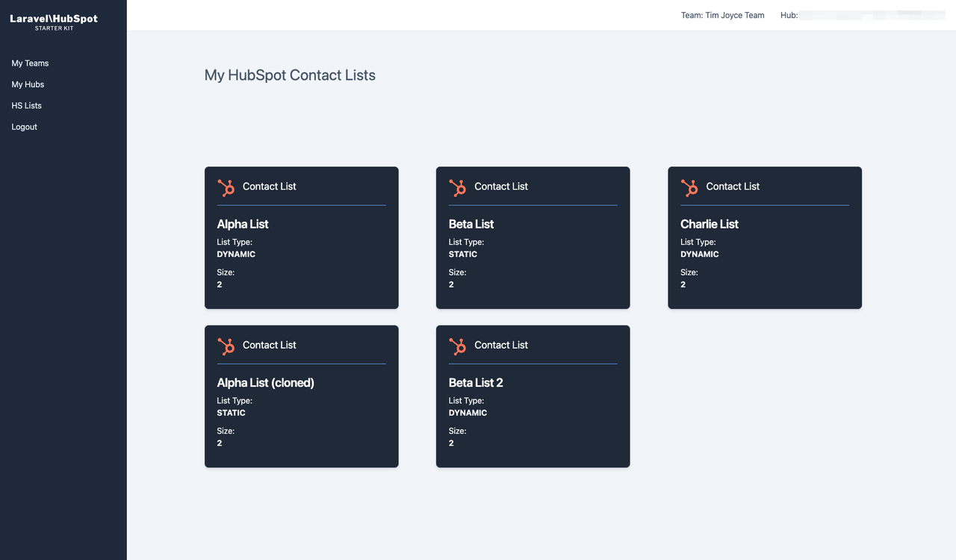
Task: Click Contact List header on Beta List card
Action: [x=501, y=187]
